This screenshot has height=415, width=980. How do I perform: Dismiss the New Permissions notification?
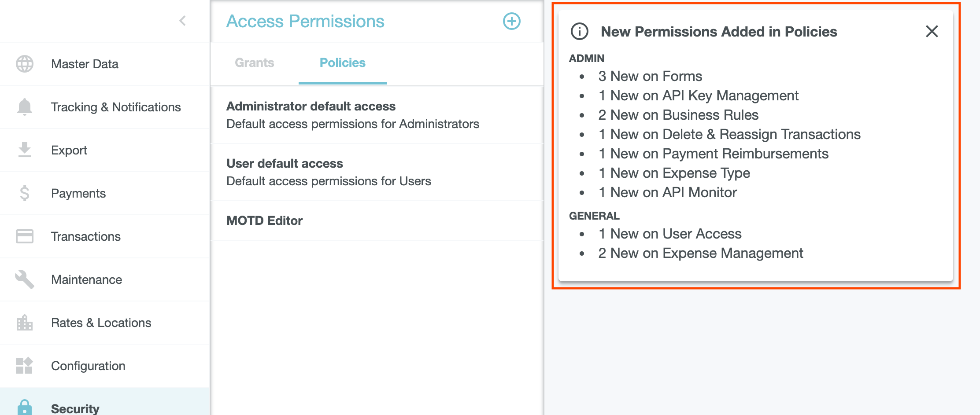coord(932,31)
